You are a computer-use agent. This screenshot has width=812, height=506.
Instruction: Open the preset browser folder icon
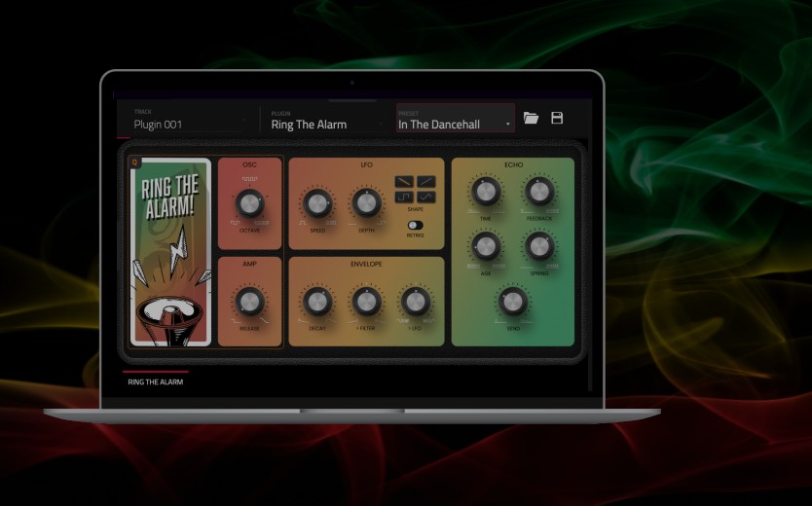(x=531, y=118)
